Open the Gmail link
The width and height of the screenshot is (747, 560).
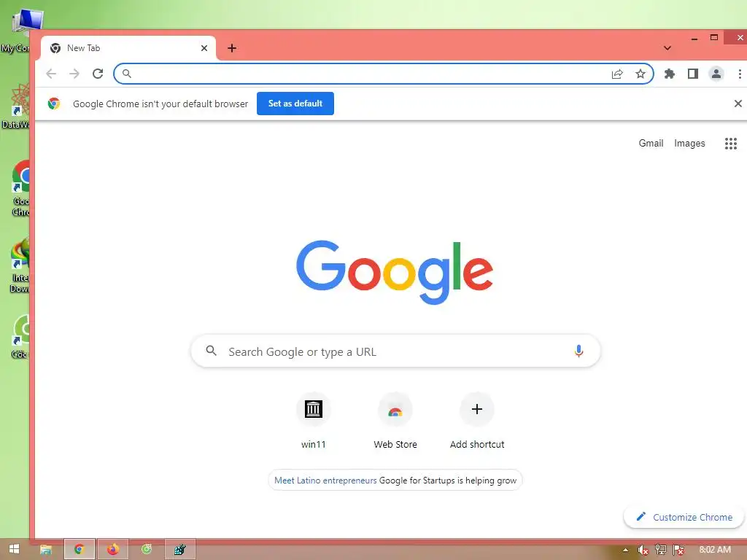point(651,144)
